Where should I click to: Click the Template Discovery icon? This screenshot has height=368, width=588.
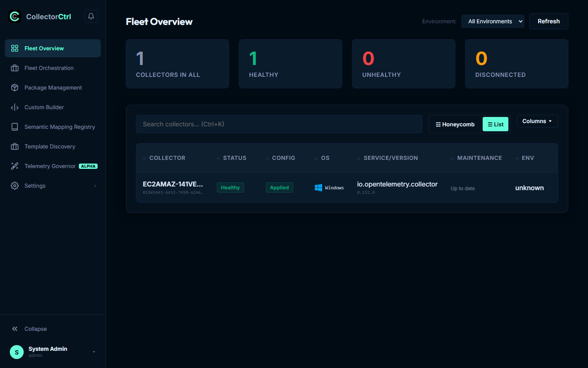coord(15,146)
